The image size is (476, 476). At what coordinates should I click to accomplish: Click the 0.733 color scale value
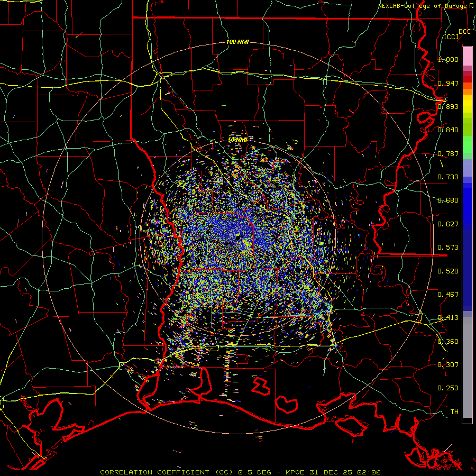coord(448,177)
